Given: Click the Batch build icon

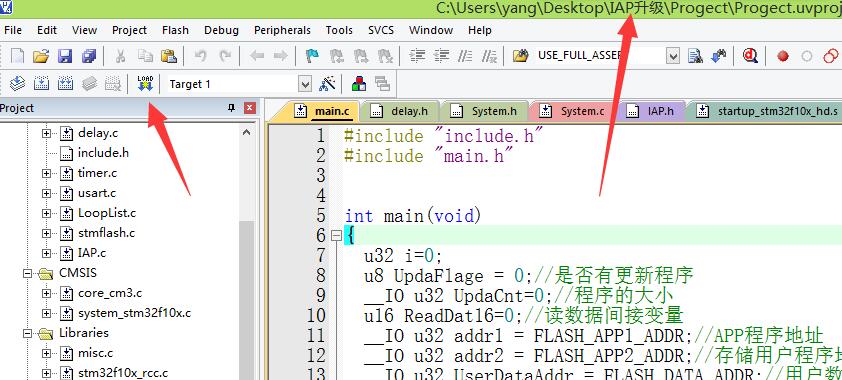Looking at the screenshot, I should tap(89, 83).
